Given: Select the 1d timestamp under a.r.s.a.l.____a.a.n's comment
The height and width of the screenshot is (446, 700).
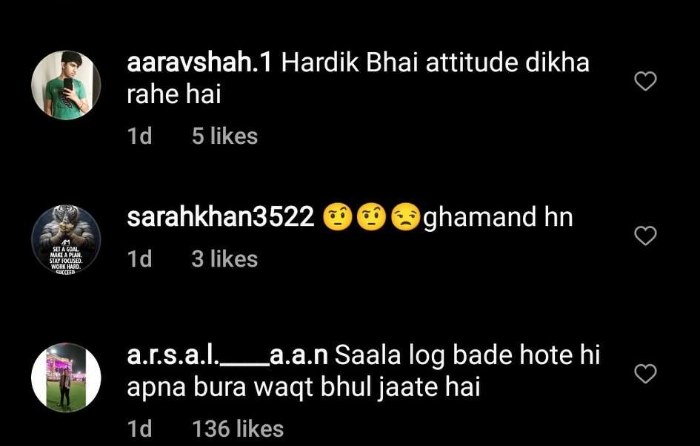Looking at the screenshot, I should (140, 429).
